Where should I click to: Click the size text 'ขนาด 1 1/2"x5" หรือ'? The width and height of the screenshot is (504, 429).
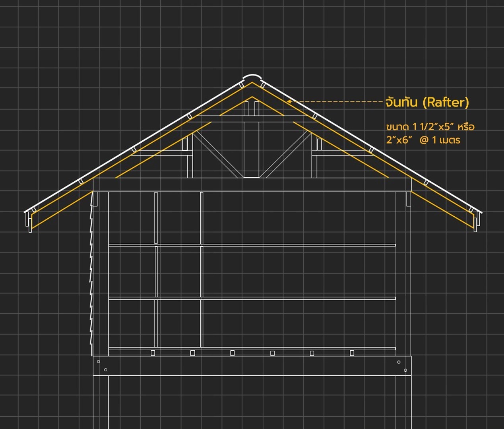pos(430,127)
